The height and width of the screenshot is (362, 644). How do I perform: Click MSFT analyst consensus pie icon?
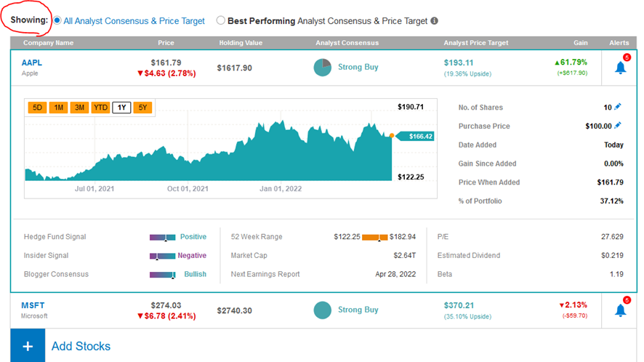pos(323,310)
